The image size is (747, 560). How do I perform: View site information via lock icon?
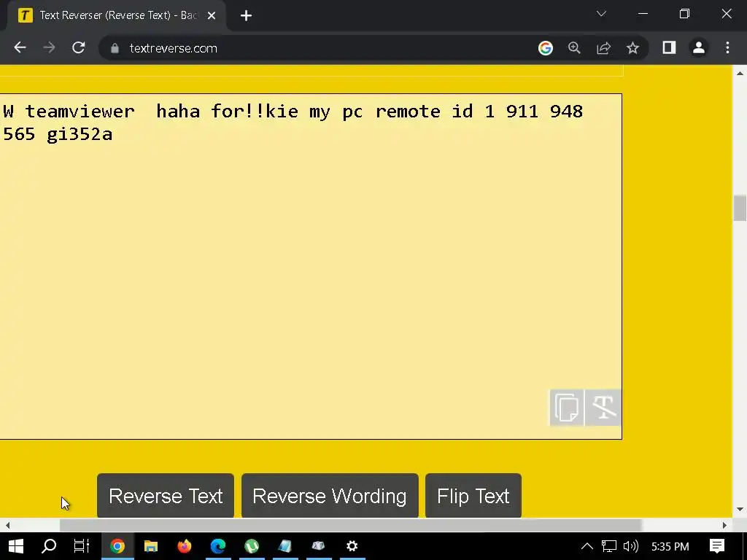coord(115,48)
